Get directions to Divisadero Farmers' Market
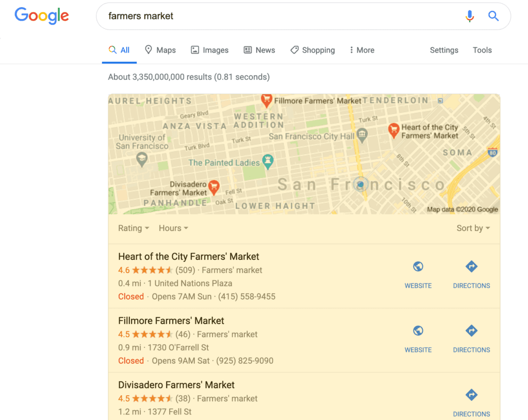528x420 pixels. [x=471, y=403]
